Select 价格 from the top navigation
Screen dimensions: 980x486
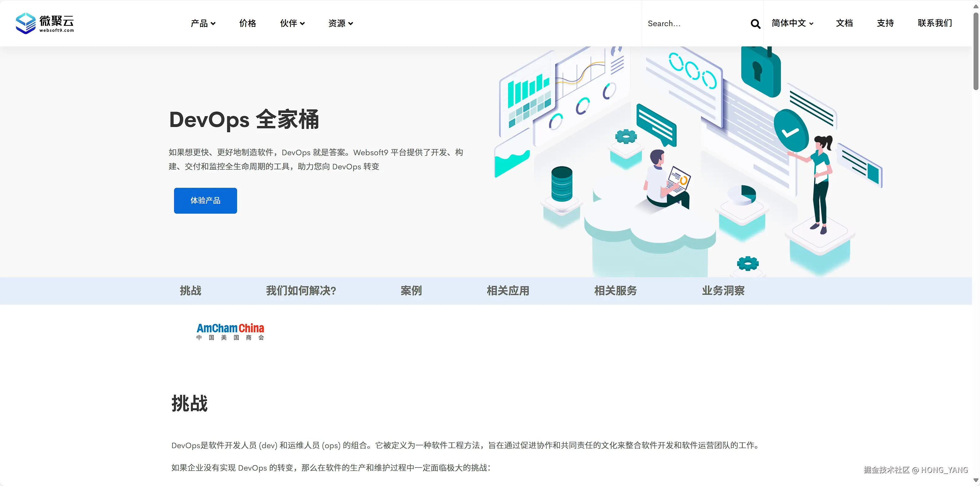pos(247,23)
